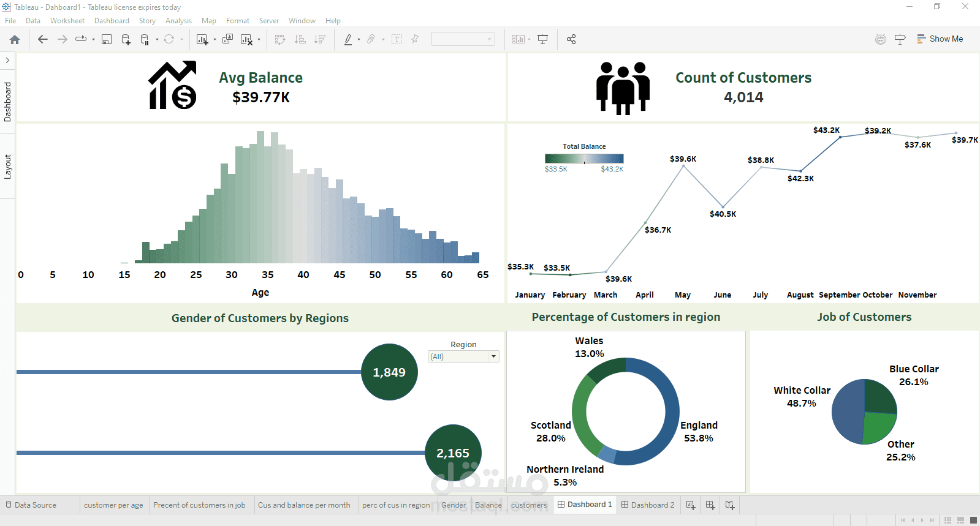Image resolution: width=980 pixels, height=526 pixels.
Task: Open the New Worksheet dropdown arrow
Action: (215, 40)
